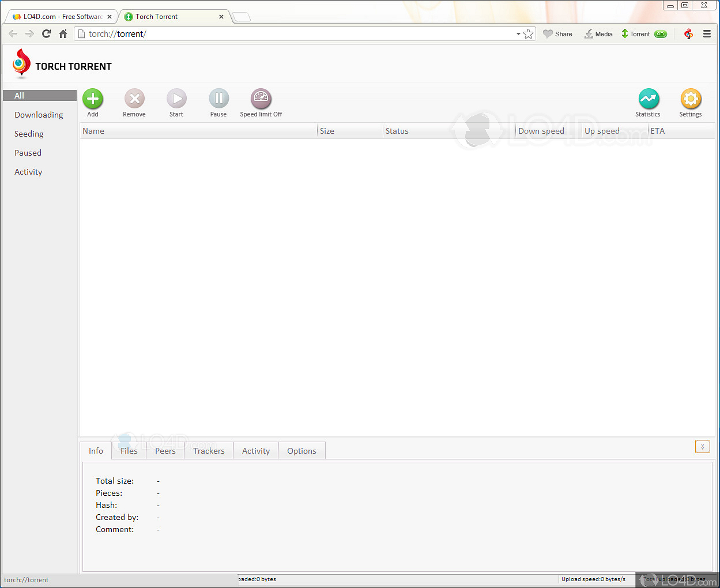This screenshot has height=588, width=720.
Task: Click the Pause torrent icon
Action: point(218,99)
